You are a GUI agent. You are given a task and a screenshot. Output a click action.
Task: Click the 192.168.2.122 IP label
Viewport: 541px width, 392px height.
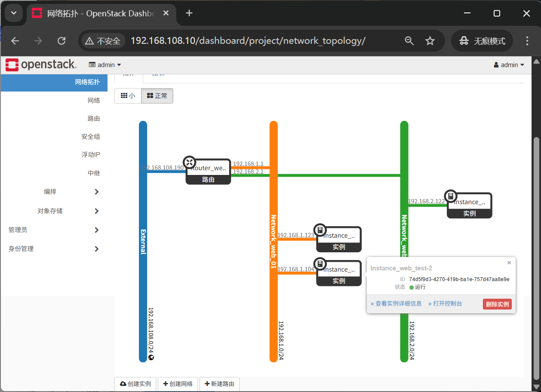[426, 201]
